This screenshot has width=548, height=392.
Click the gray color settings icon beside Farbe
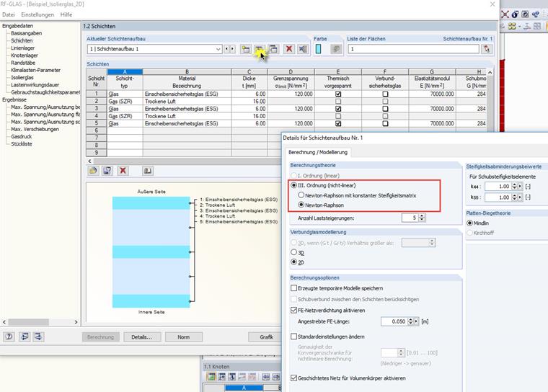pyautogui.click(x=336, y=49)
